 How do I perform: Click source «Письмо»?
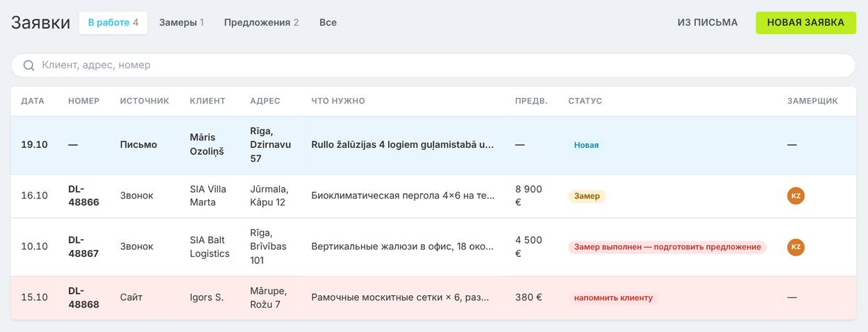pyautogui.click(x=139, y=144)
